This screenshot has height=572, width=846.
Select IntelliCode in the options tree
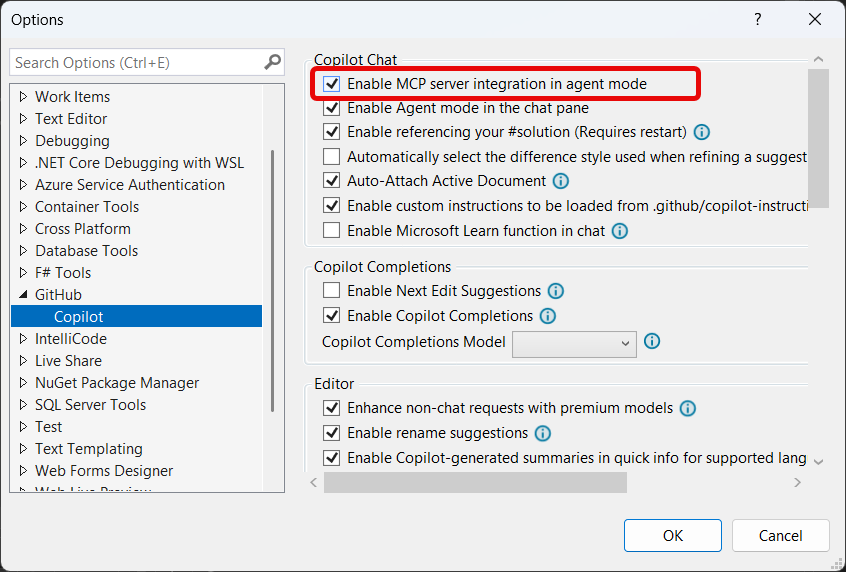point(70,339)
